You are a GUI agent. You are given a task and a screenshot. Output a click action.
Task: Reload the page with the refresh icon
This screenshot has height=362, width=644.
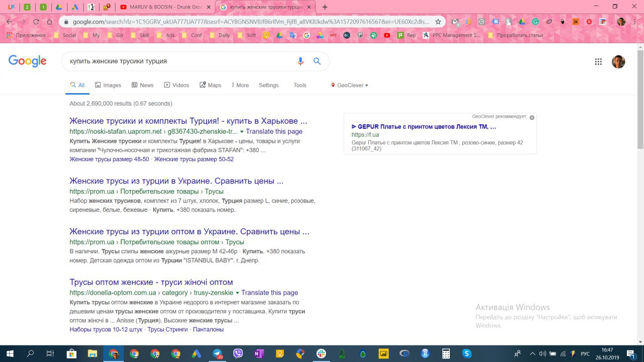36,22
